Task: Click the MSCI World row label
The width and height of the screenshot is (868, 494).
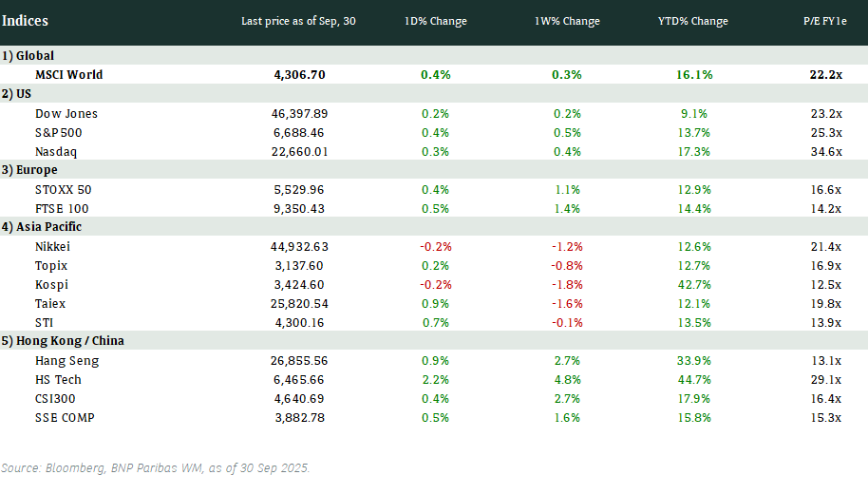Action: click(x=68, y=74)
